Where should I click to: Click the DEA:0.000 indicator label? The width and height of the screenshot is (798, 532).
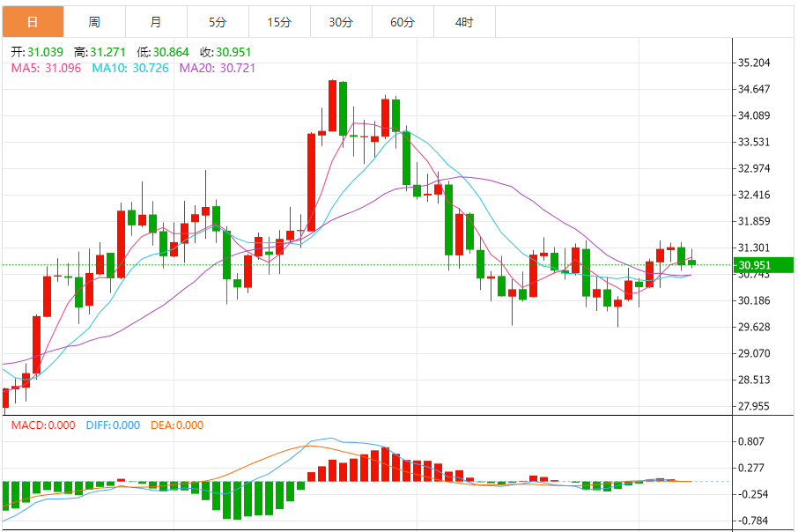point(177,425)
